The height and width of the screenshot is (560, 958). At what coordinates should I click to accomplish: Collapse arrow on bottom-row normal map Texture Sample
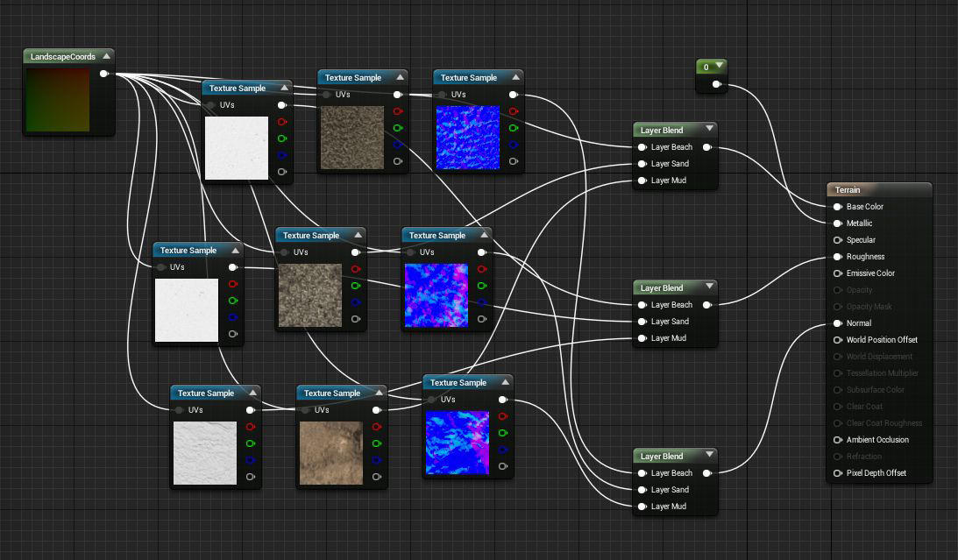505,382
